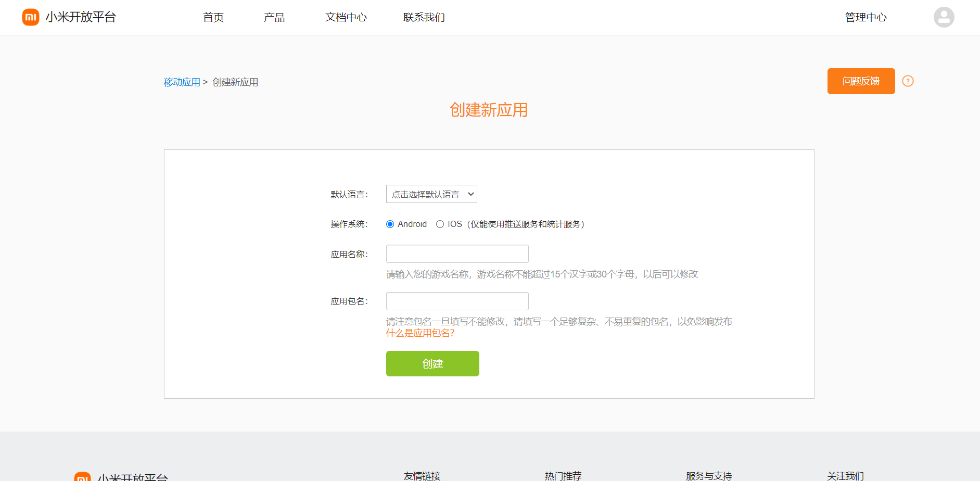
Task: Click the 创建新应用 breadcrumb text
Action: pos(235,82)
